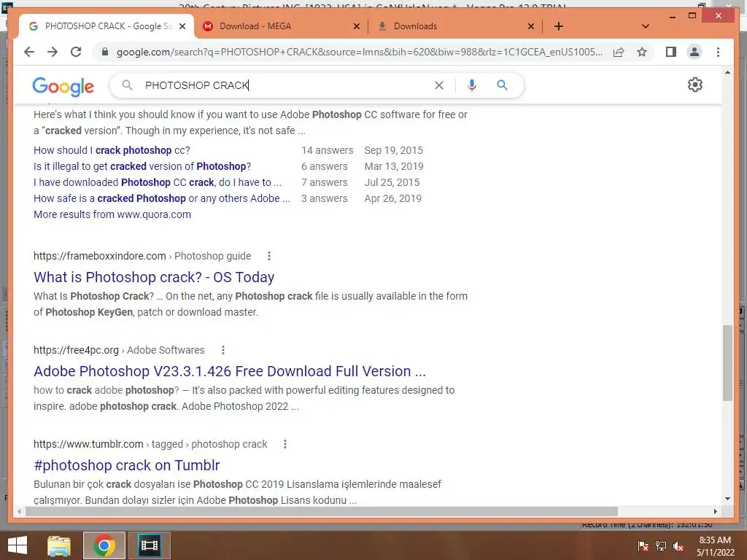The image size is (747, 560).
Task: Share this page from address bar
Action: [619, 52]
